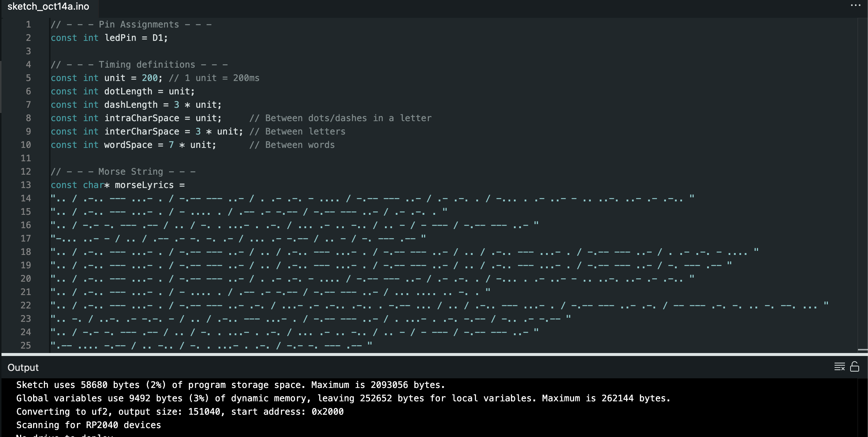The height and width of the screenshot is (437, 868).
Task: Click line number 1 in gutter
Action: pyautogui.click(x=28, y=25)
